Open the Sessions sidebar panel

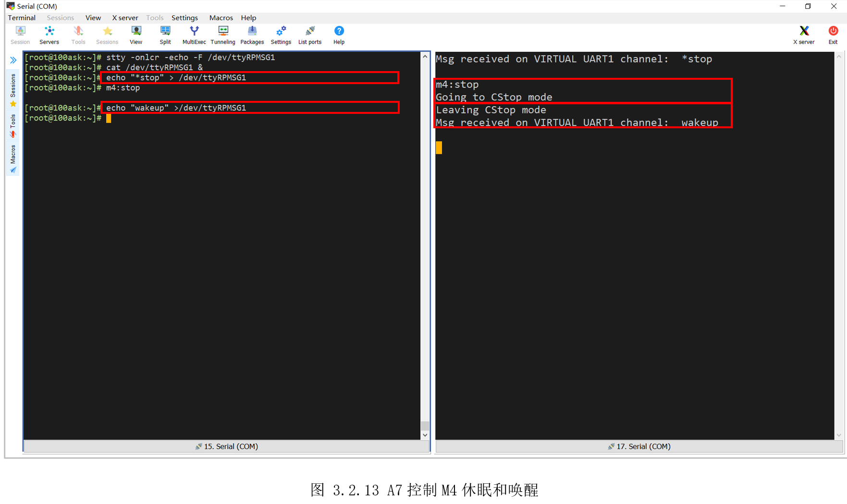(13, 84)
